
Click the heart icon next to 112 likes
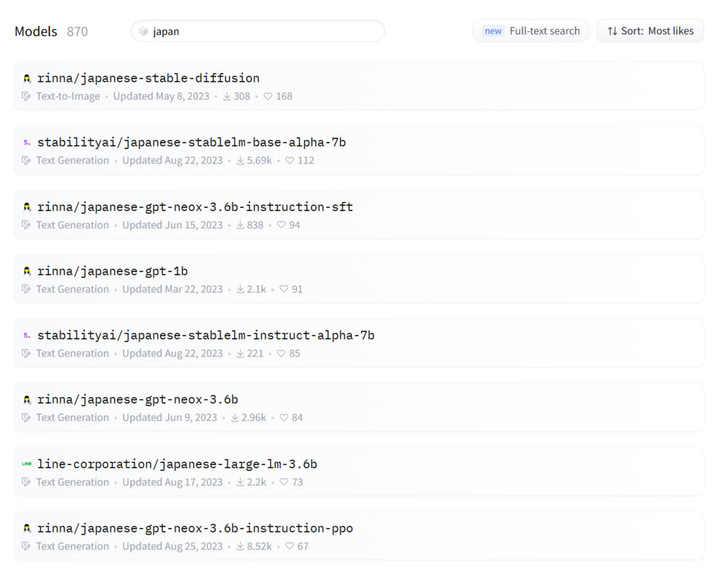pos(290,161)
